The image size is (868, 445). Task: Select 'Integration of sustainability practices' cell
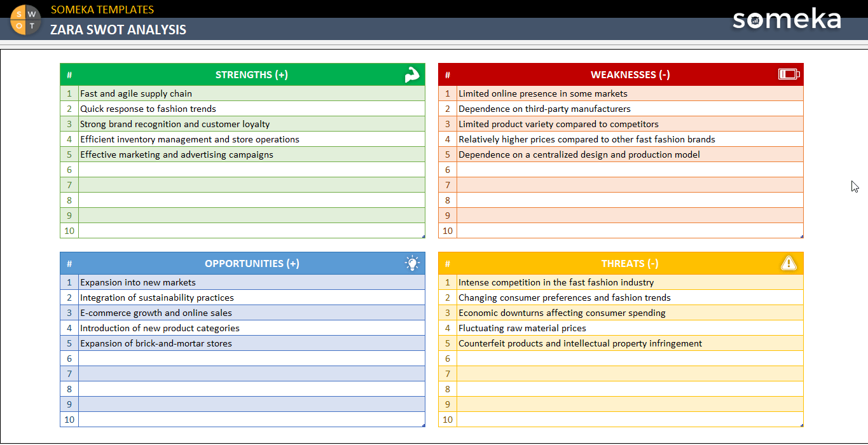click(252, 298)
